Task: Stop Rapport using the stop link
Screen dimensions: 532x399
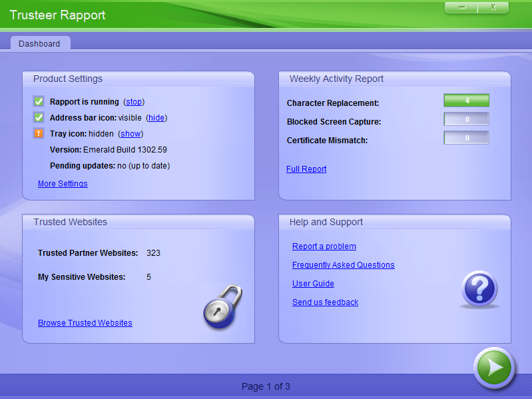Action: [x=134, y=102]
